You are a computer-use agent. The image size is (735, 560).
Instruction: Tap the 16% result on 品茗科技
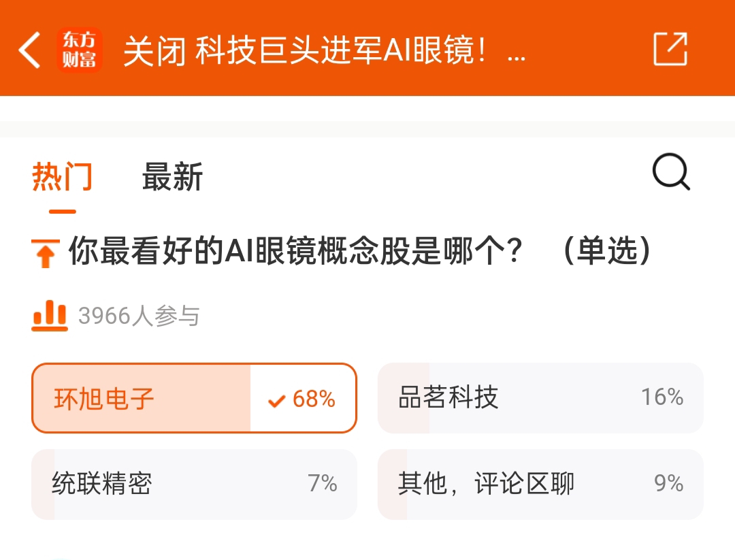point(661,397)
